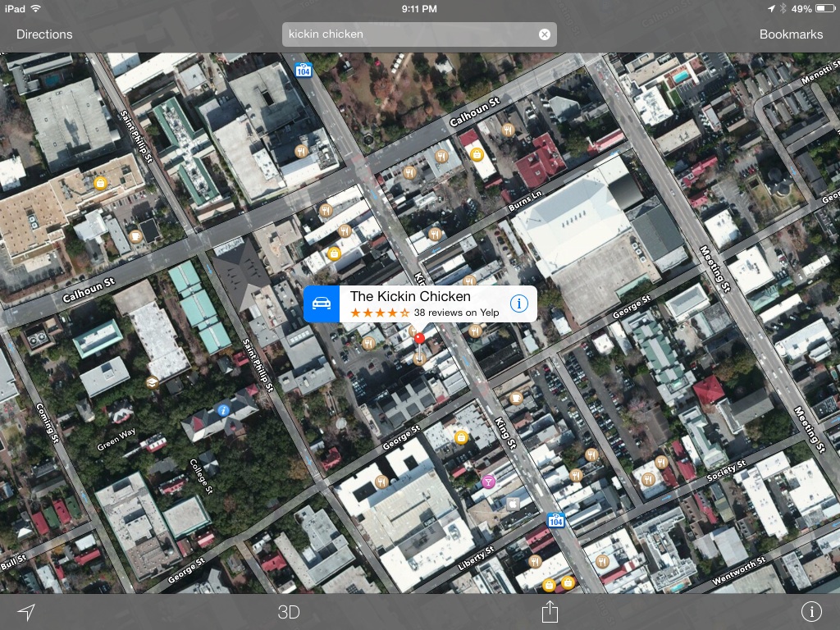Tap the 'Society St' street label

[726, 470]
